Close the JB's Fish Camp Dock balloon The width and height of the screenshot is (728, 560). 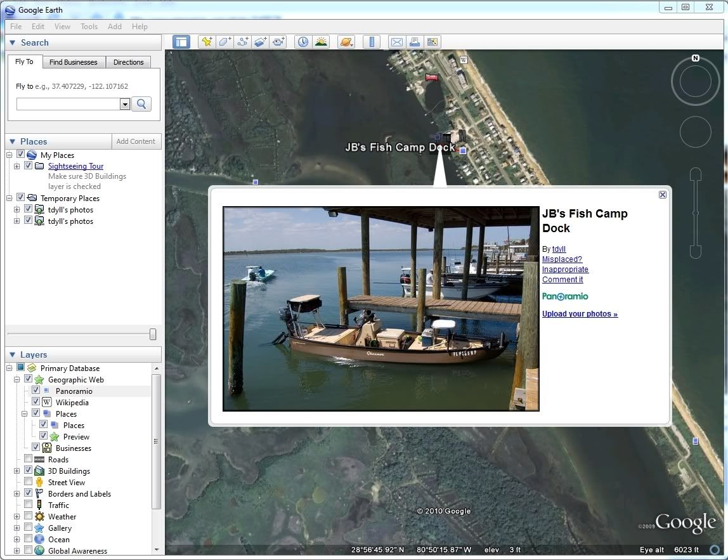pyautogui.click(x=663, y=195)
